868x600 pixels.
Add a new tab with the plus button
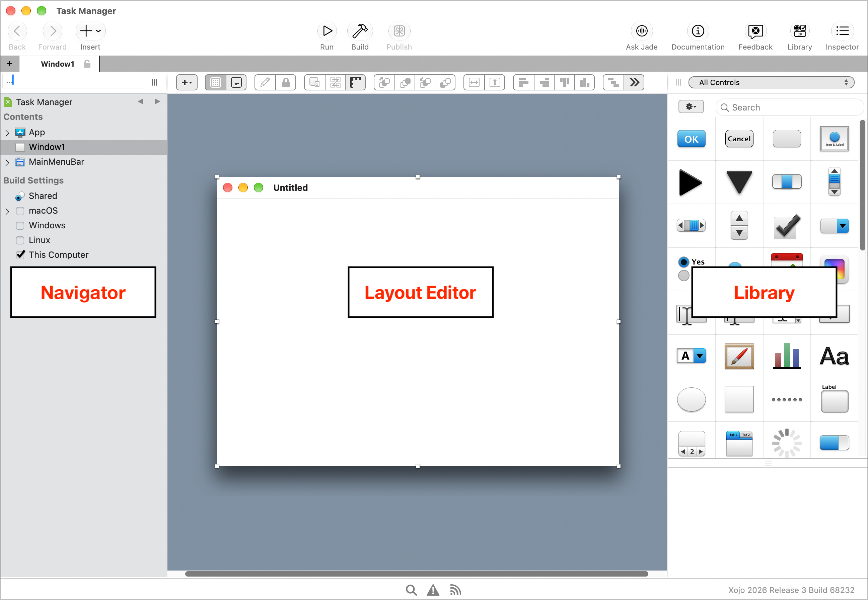(x=9, y=64)
